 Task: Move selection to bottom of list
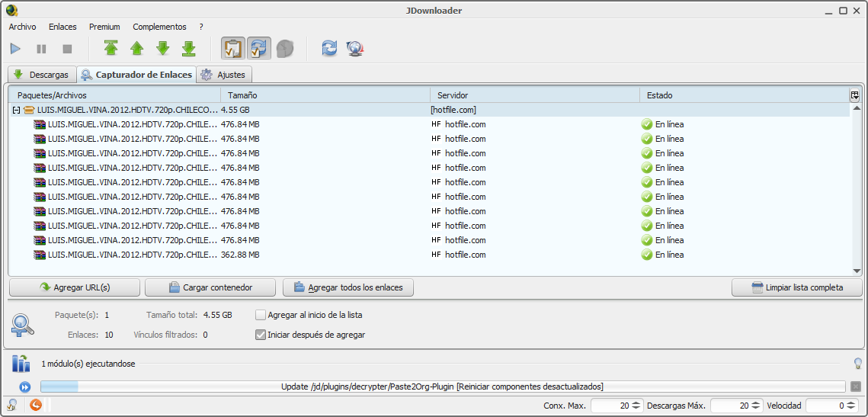(x=189, y=49)
